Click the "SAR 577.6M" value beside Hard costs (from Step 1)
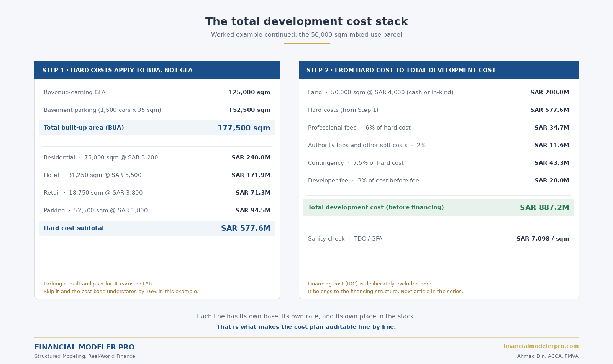This screenshot has width=613, height=364. [549, 110]
